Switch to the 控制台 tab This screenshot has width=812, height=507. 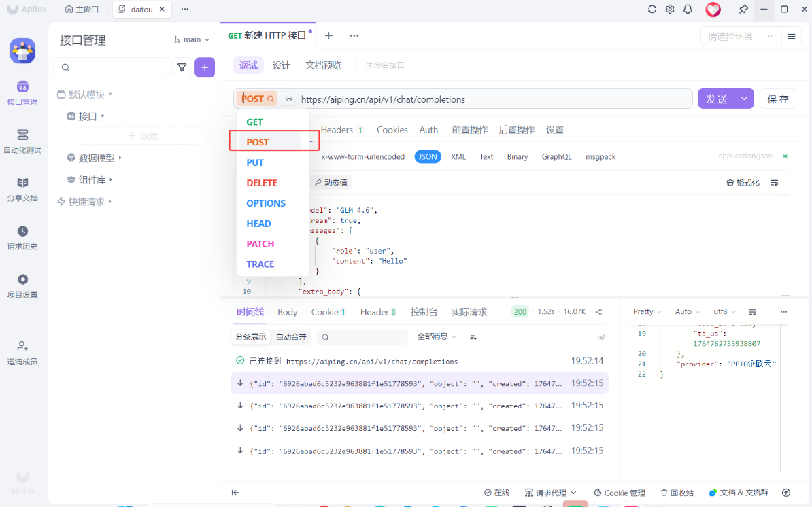pos(424,311)
